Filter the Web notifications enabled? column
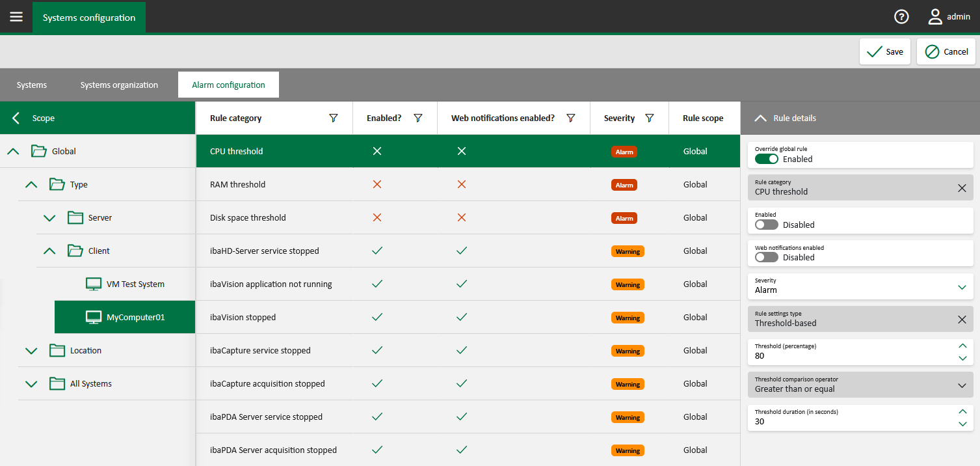Screen dimensions: 980x466 [x=571, y=118]
